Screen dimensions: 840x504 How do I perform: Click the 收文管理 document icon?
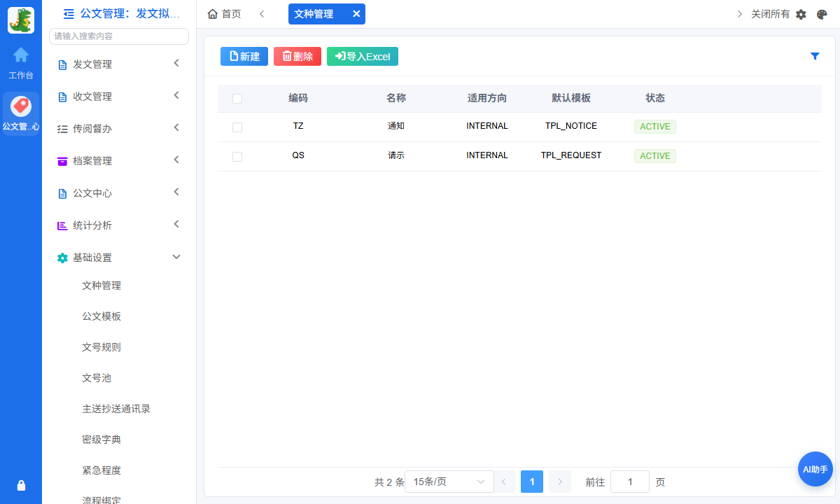(62, 97)
